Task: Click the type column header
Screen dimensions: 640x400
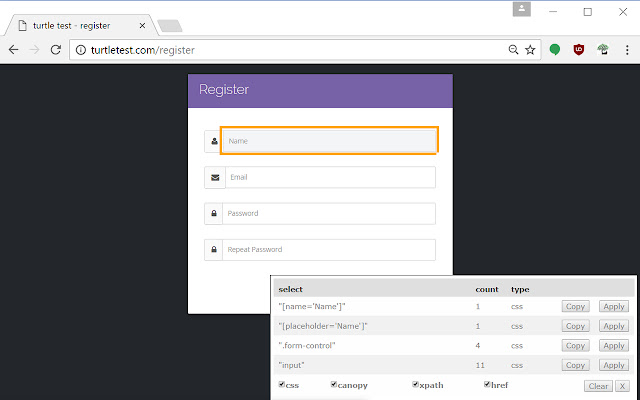Action: tap(520, 289)
